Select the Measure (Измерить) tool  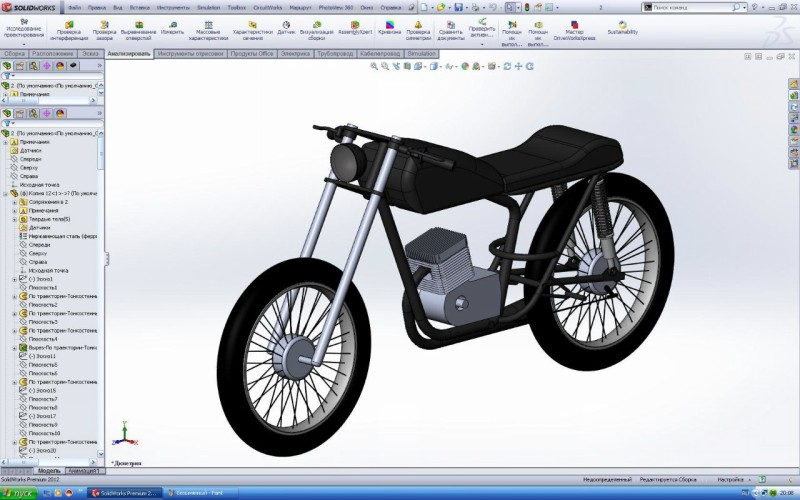point(172,28)
